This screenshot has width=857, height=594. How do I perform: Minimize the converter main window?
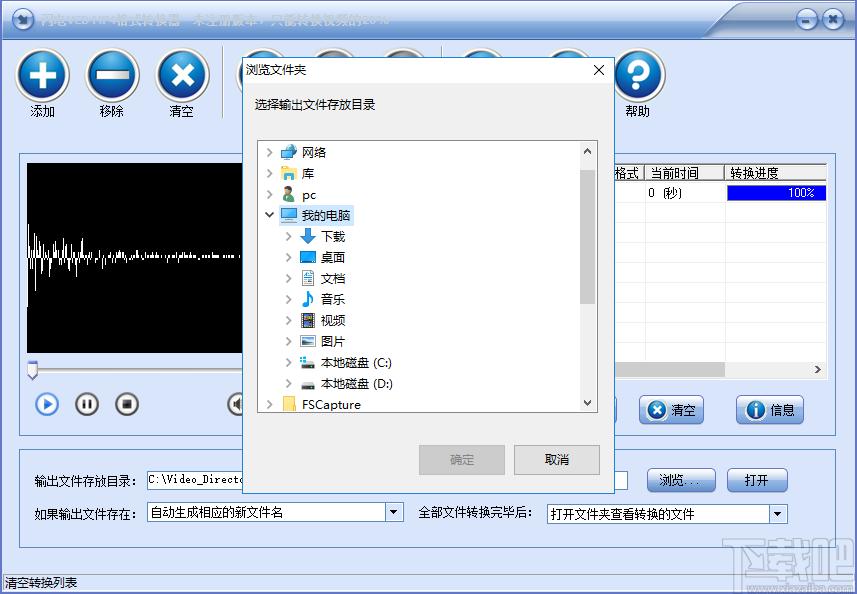[x=806, y=21]
